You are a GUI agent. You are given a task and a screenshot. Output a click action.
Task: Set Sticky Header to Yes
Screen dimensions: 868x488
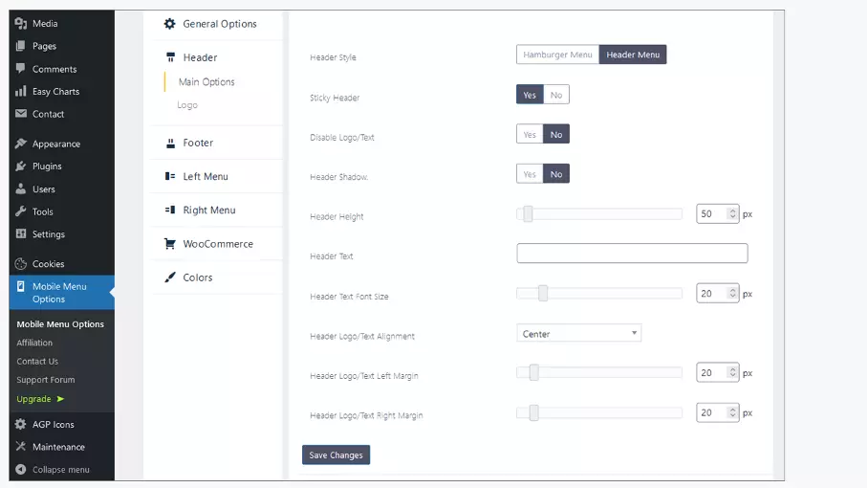530,95
